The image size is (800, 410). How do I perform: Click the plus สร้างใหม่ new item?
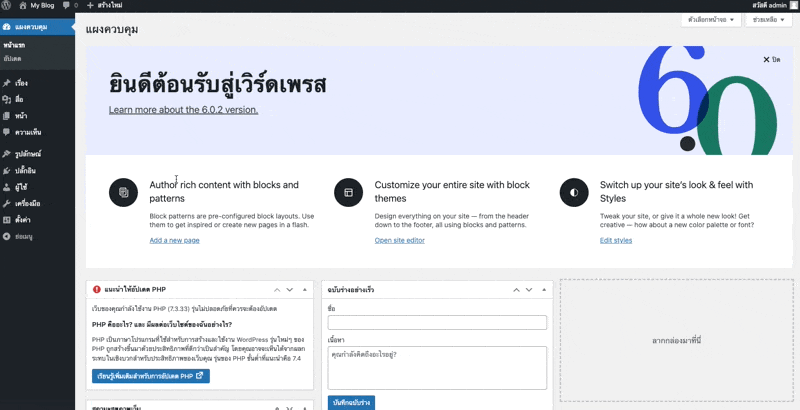104,6
